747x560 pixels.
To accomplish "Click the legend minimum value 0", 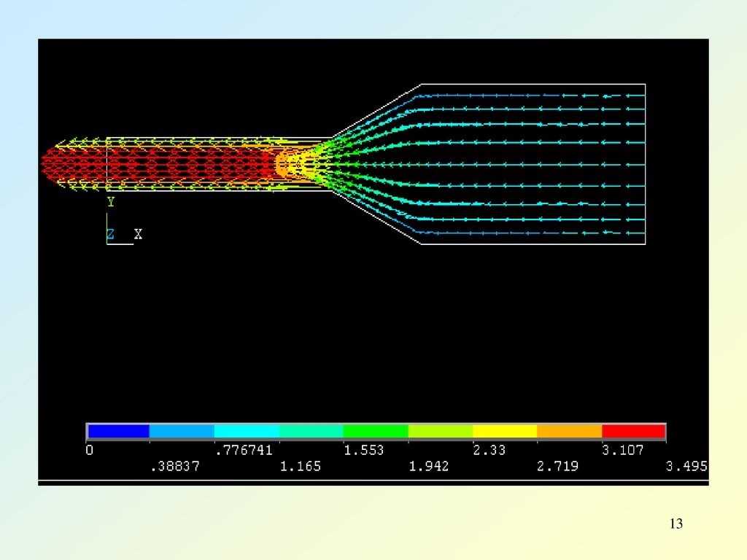I will 90,450.
